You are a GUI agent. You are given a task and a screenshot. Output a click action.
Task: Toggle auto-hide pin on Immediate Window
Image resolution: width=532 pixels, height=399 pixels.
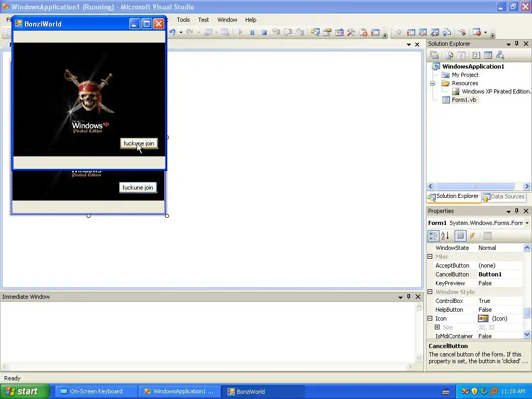[408, 297]
